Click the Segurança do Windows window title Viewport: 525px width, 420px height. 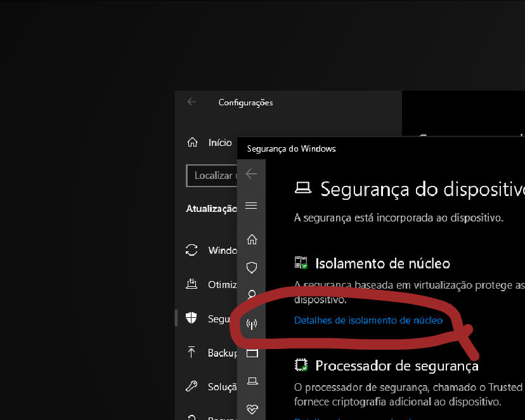291,148
